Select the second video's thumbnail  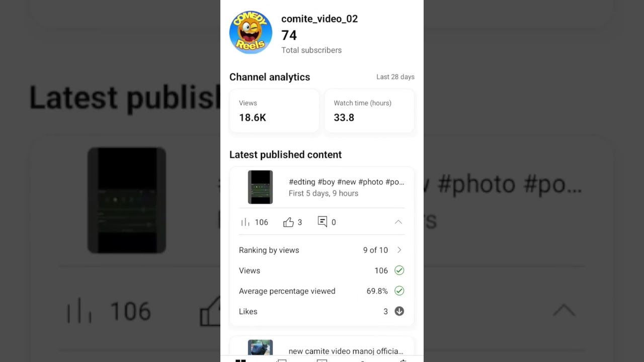click(260, 348)
